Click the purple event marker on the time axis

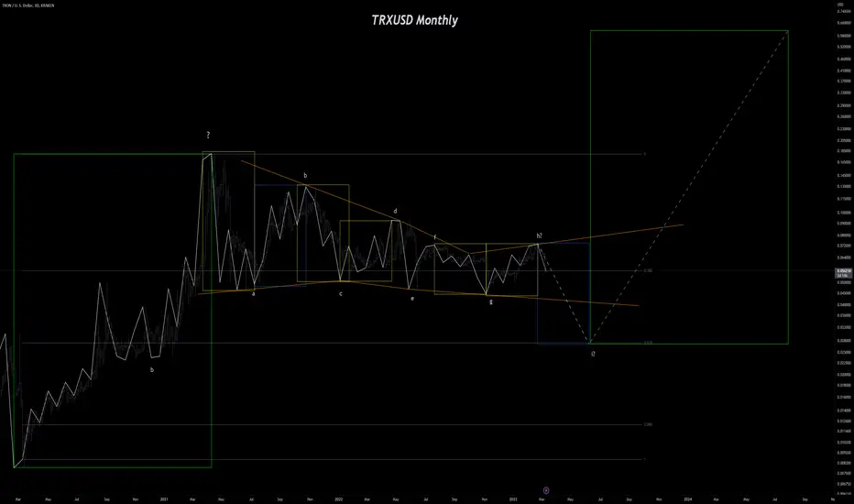546,490
